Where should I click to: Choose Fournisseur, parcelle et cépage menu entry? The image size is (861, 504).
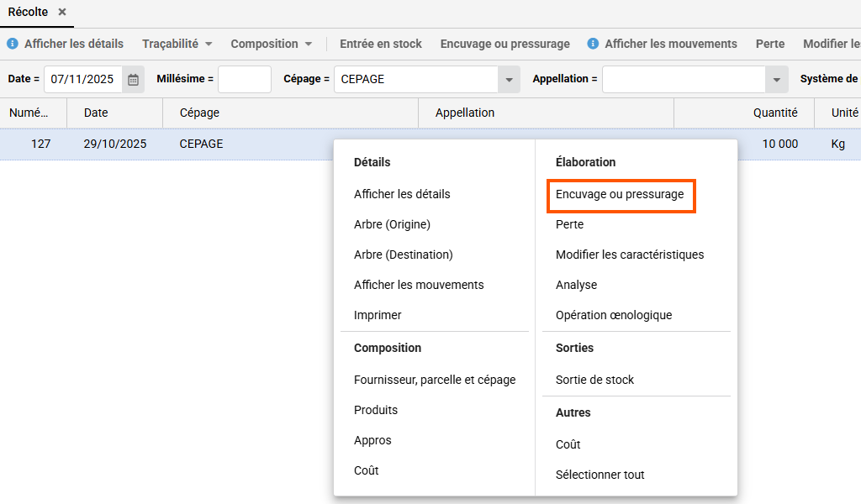click(435, 380)
